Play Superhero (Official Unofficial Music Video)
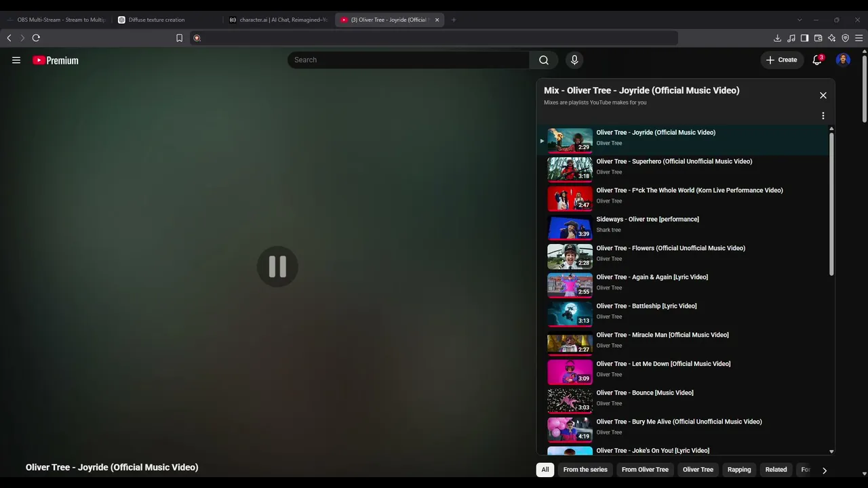This screenshot has width=868, height=488. point(684,169)
